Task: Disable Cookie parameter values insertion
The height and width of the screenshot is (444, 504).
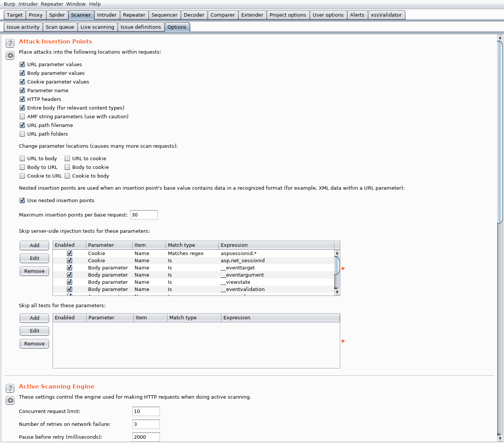Action: 22,82
